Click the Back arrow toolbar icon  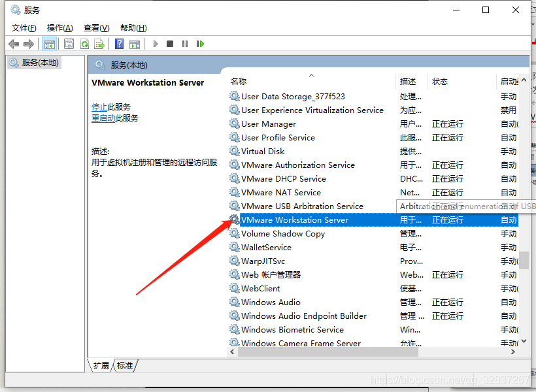[14, 44]
